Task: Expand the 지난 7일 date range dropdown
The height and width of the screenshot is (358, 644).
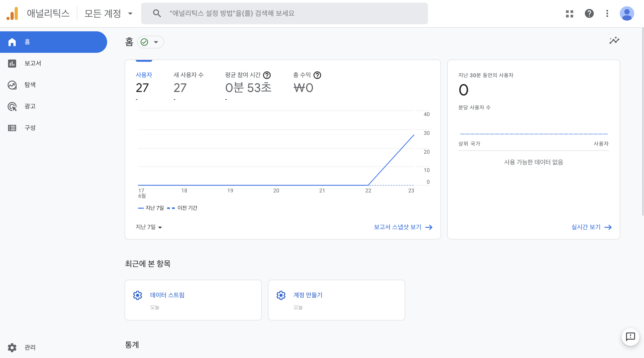Action: (x=149, y=227)
